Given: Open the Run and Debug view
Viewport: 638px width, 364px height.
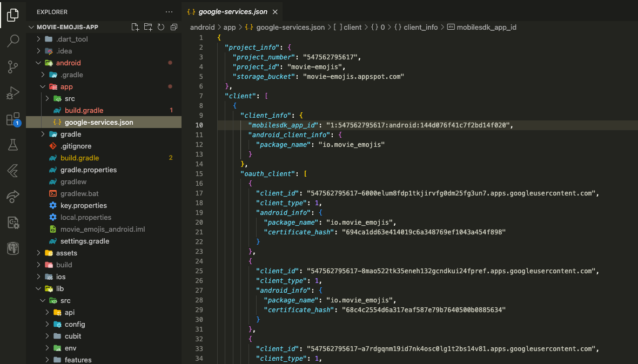Looking at the screenshot, I should pyautogui.click(x=12, y=93).
